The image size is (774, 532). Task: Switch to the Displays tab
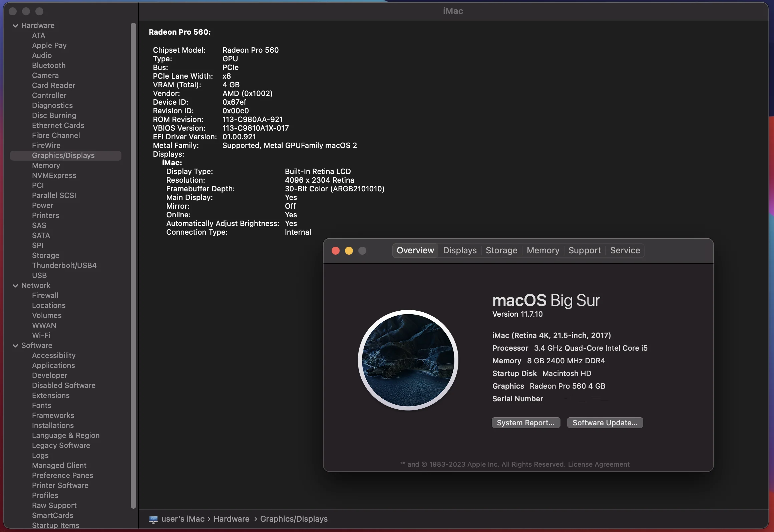point(460,250)
